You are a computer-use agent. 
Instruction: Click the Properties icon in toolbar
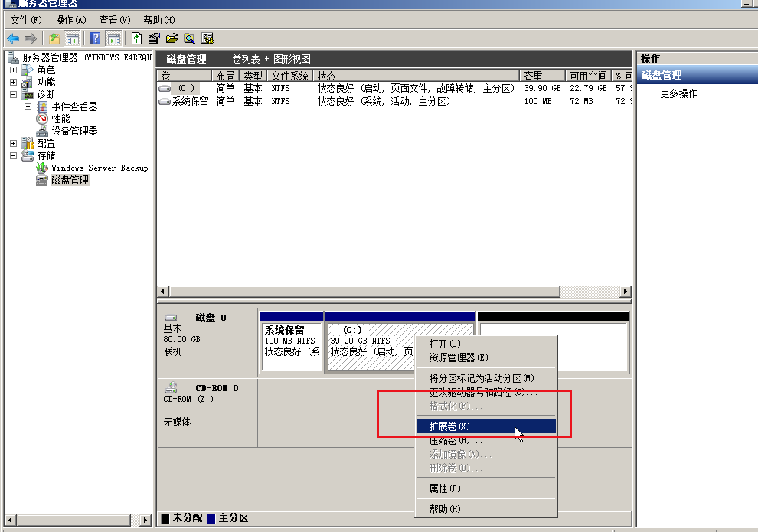pos(154,38)
